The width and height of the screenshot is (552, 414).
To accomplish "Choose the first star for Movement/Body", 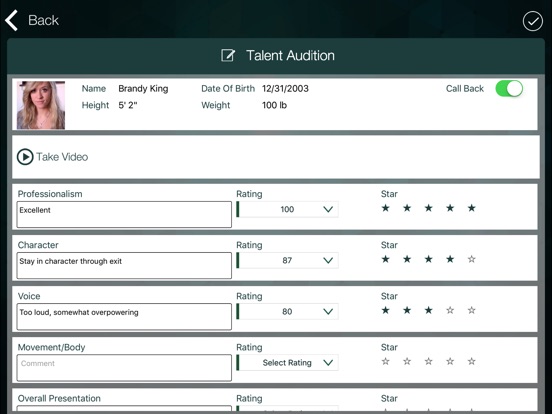I will pos(385,361).
